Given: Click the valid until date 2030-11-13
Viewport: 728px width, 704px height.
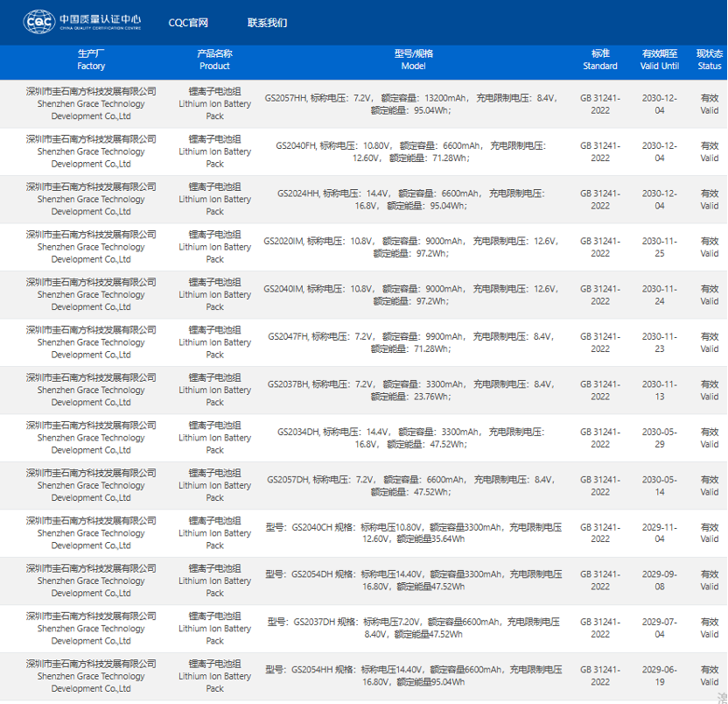Looking at the screenshot, I should [660, 391].
